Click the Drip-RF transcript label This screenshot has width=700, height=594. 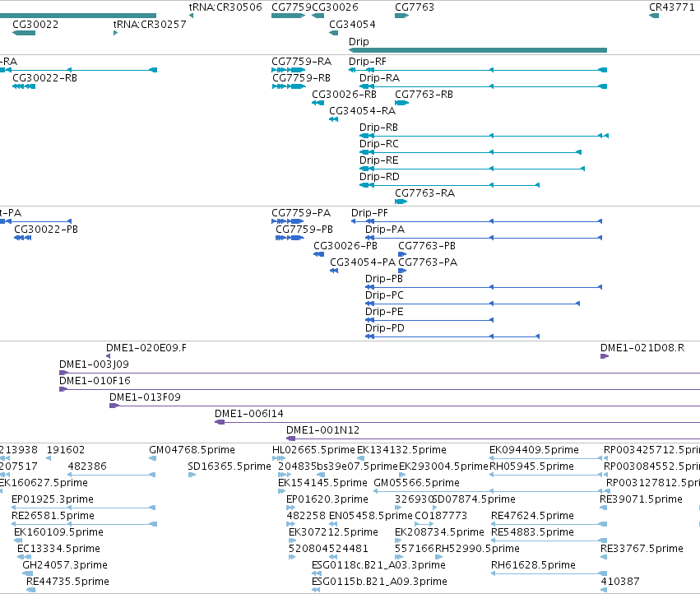pyautogui.click(x=368, y=62)
